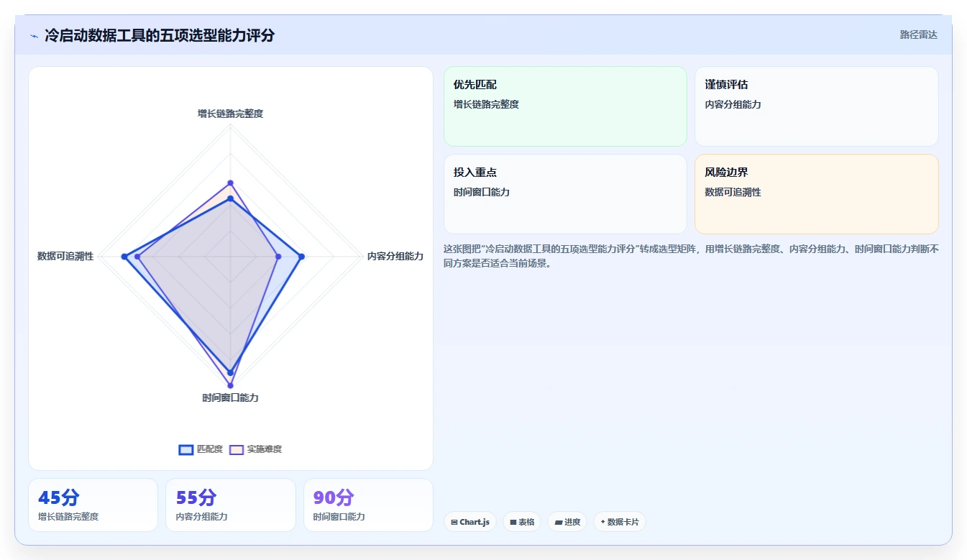
Task: Click the 表格 chip icon
Action: coord(513,522)
